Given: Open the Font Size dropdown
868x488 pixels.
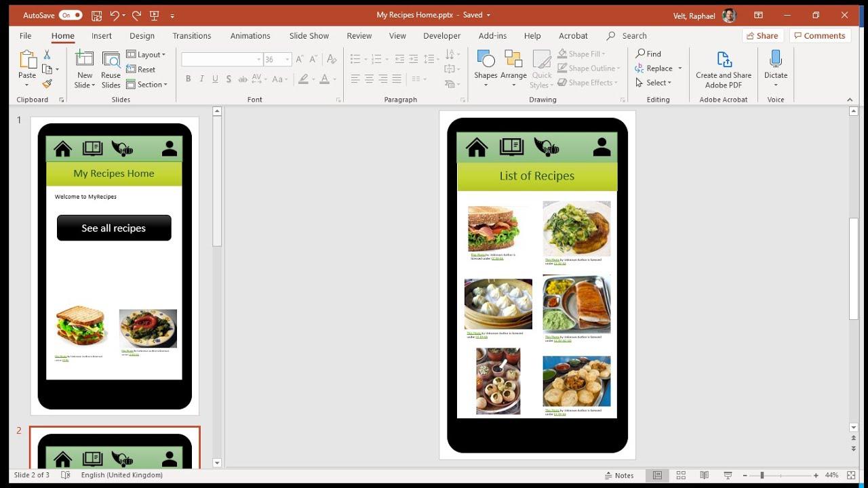Looking at the screenshot, I should (288, 60).
